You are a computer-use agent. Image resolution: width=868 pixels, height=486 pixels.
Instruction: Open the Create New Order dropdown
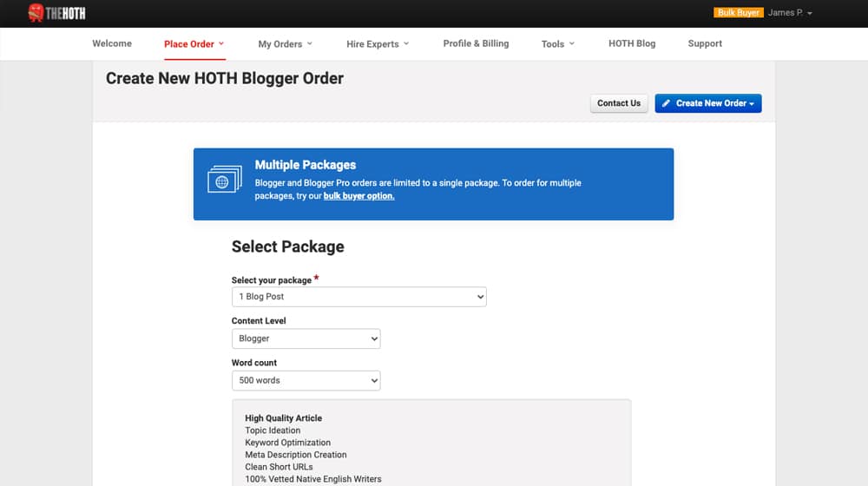coord(708,103)
